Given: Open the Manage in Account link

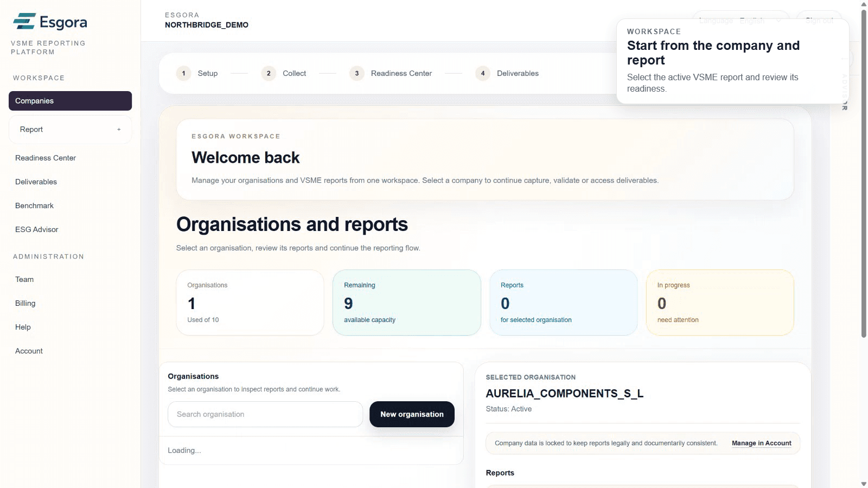Looking at the screenshot, I should tap(761, 443).
